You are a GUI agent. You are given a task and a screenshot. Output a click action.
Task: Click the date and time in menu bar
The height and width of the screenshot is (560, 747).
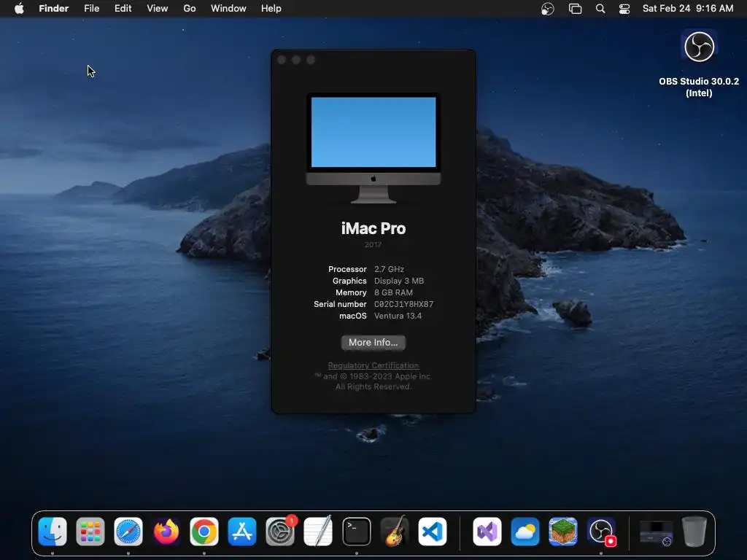coord(688,9)
